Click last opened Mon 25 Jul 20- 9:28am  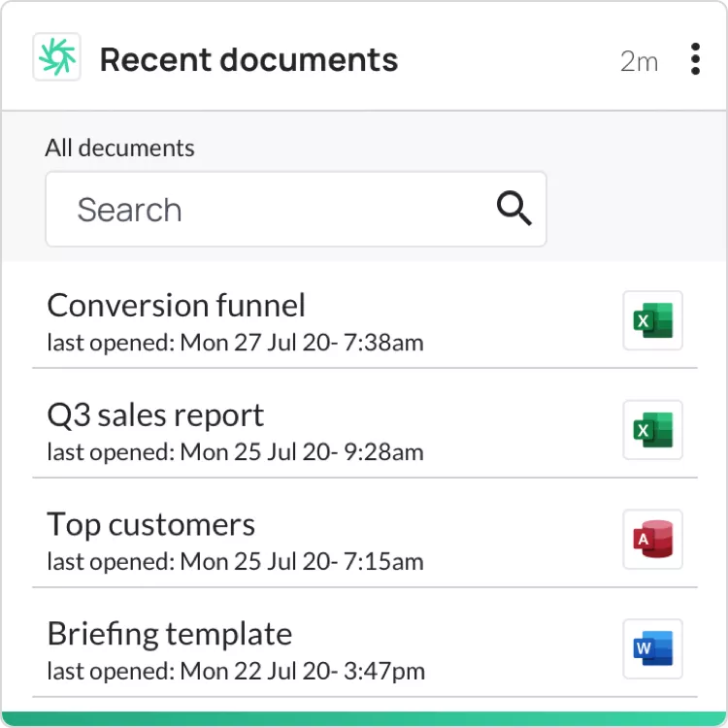236,452
